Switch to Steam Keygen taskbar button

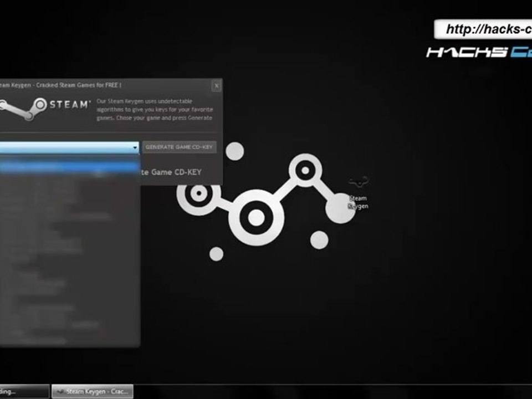pyautogui.click(x=93, y=392)
